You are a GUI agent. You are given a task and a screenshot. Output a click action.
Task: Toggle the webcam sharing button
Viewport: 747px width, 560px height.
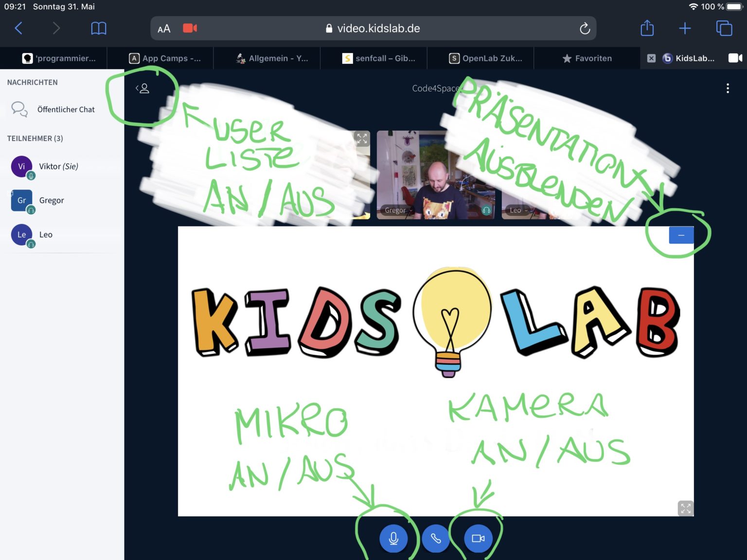(478, 538)
